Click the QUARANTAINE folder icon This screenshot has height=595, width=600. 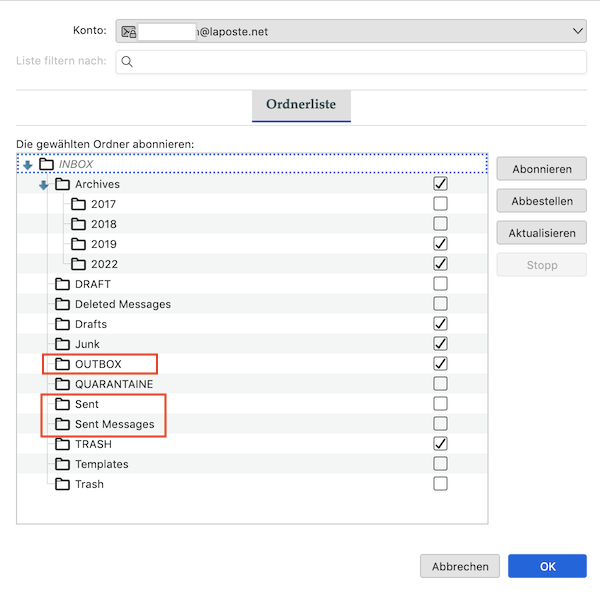[x=62, y=384]
